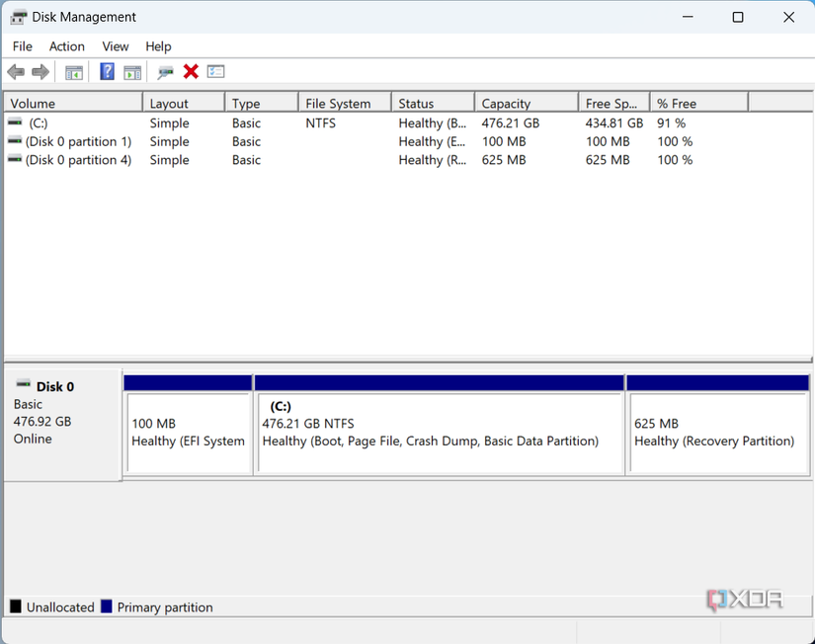
Task: Click the drive icon beside (C:) volume
Action: [x=15, y=122]
